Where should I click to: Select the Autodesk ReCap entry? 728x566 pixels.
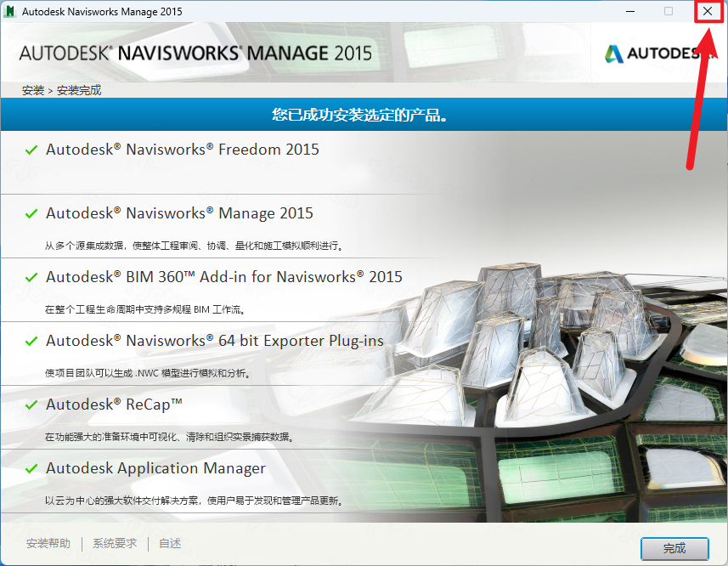point(114,405)
